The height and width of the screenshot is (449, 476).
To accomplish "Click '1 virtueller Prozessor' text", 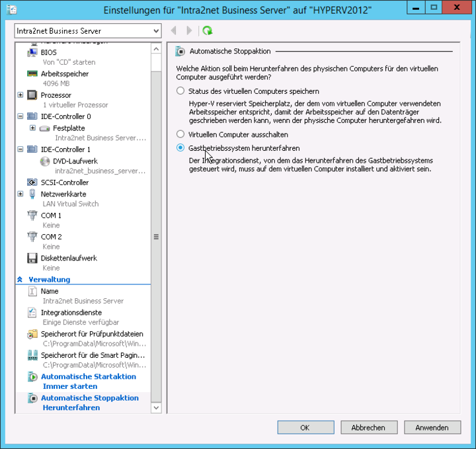I will pos(75,104).
